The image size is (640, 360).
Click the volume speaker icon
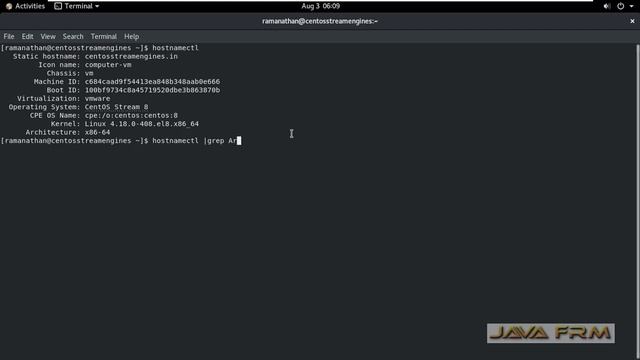(x=607, y=6)
